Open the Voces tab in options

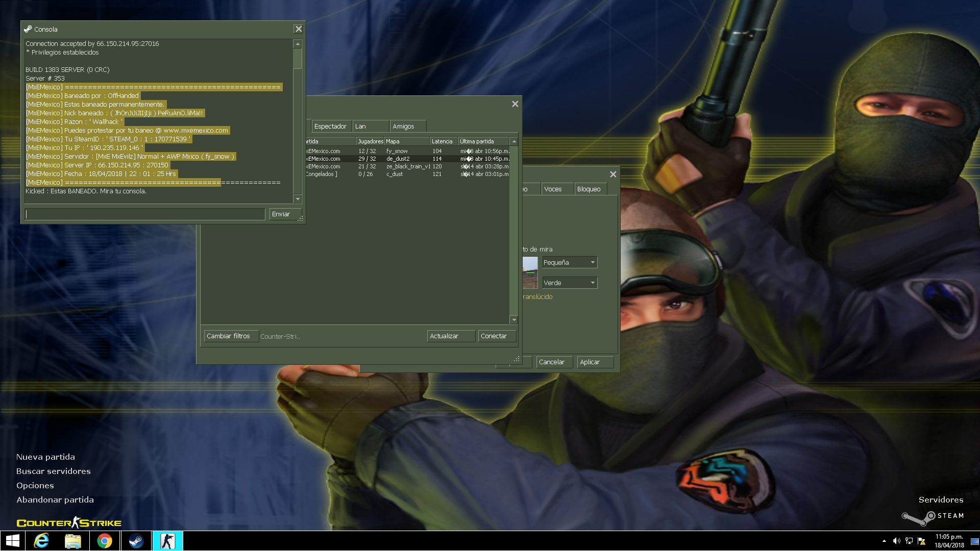click(557, 189)
